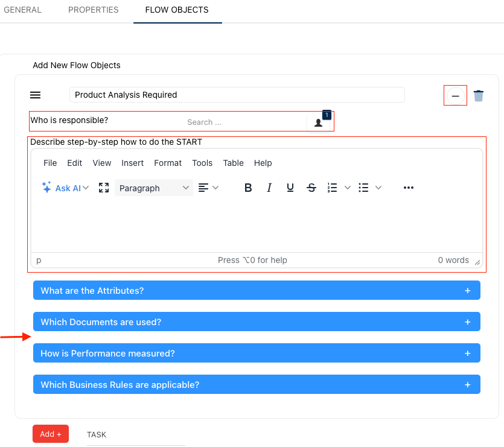Click inside the description text area
This screenshot has height=447, width=504.
coord(257,226)
